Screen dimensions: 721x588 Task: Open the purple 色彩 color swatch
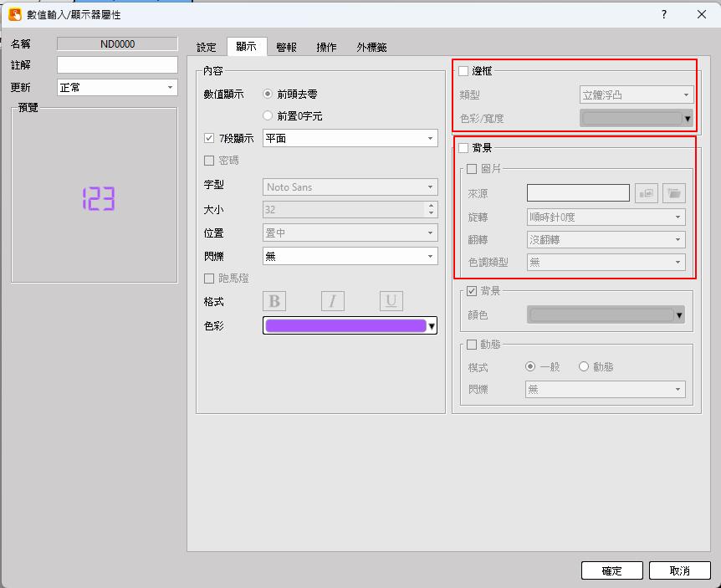point(350,326)
